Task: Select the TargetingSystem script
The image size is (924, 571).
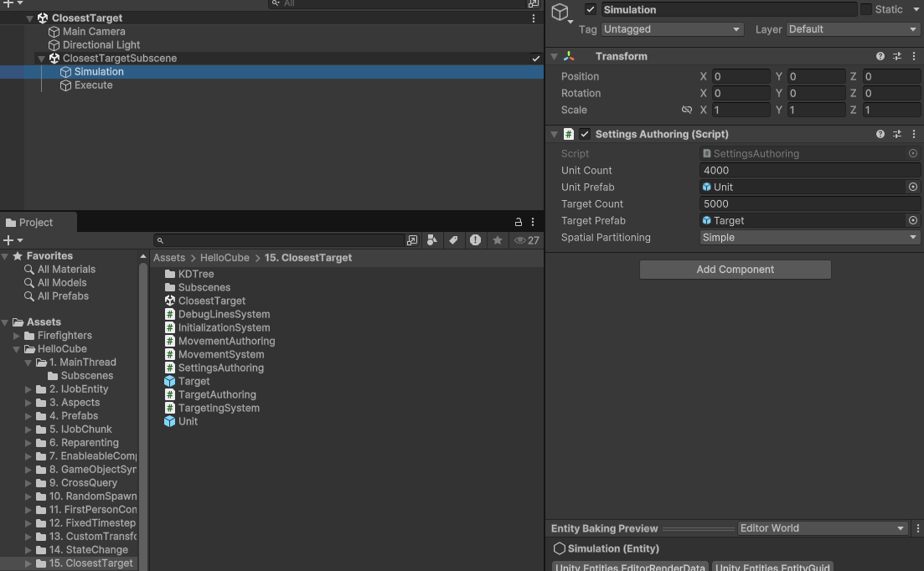Action: point(219,408)
